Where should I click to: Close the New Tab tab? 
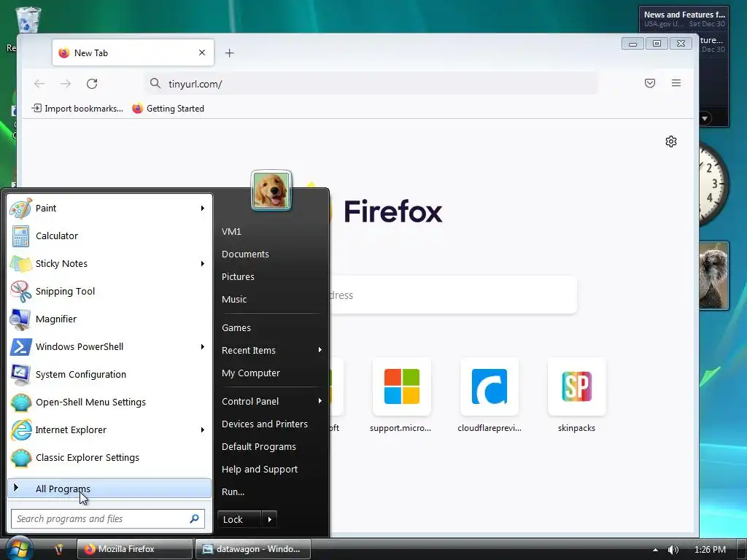click(x=202, y=52)
